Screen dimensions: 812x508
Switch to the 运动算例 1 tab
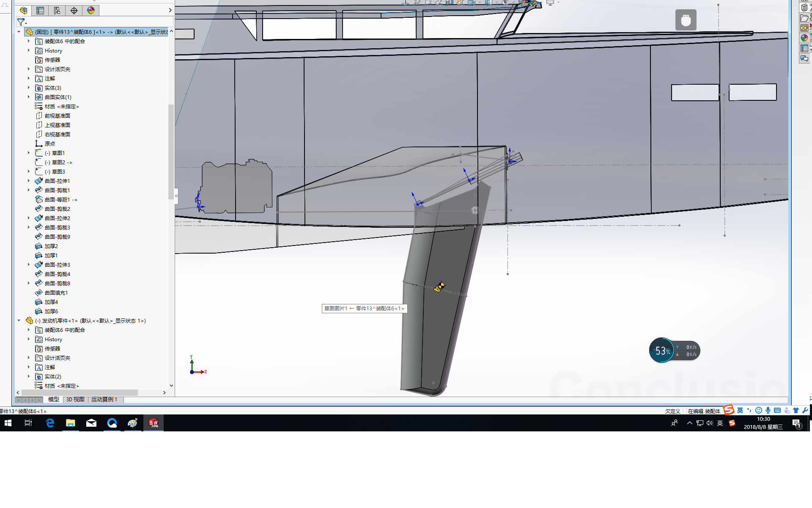pos(104,400)
